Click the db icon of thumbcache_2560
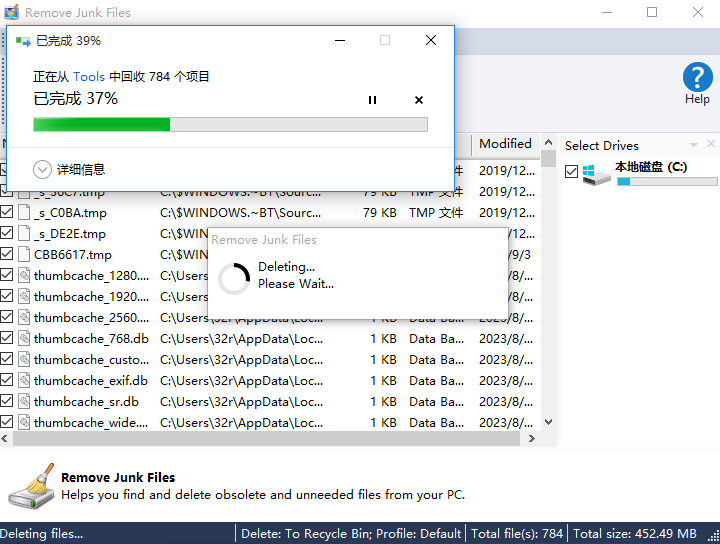Image resolution: width=720 pixels, height=544 pixels. click(24, 317)
